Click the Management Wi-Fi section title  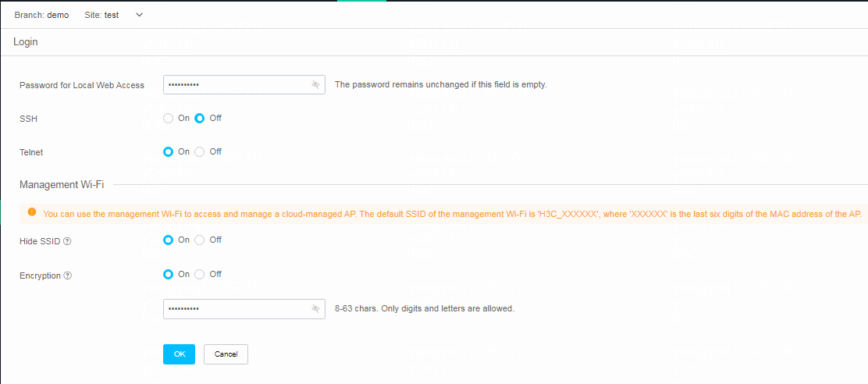pos(62,185)
